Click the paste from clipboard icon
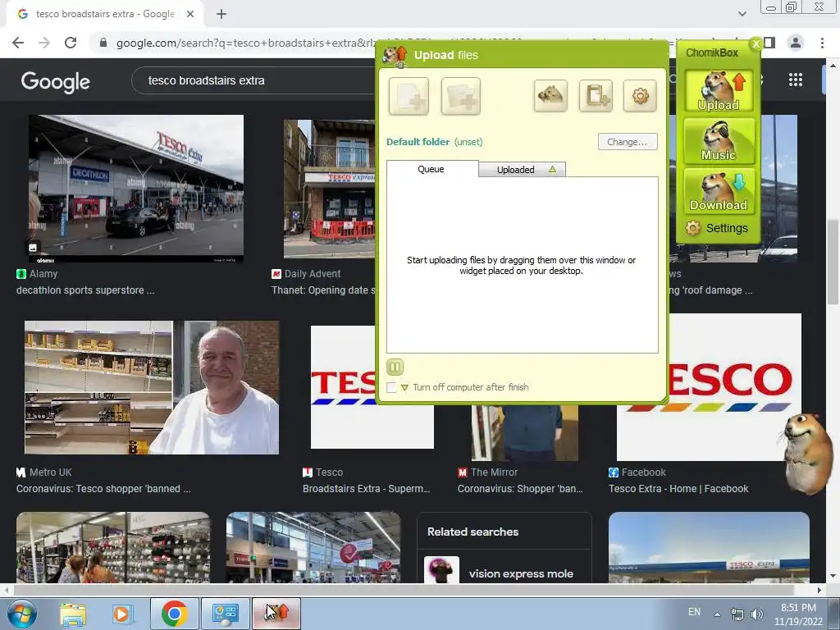 pos(596,97)
